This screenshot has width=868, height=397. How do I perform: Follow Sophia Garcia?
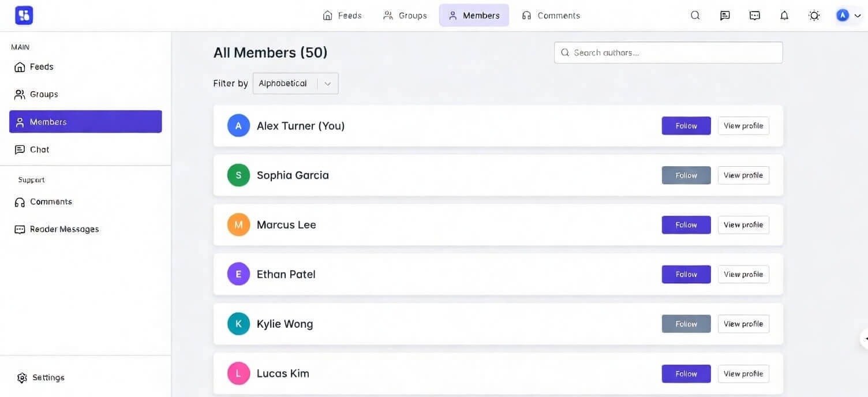click(x=686, y=175)
